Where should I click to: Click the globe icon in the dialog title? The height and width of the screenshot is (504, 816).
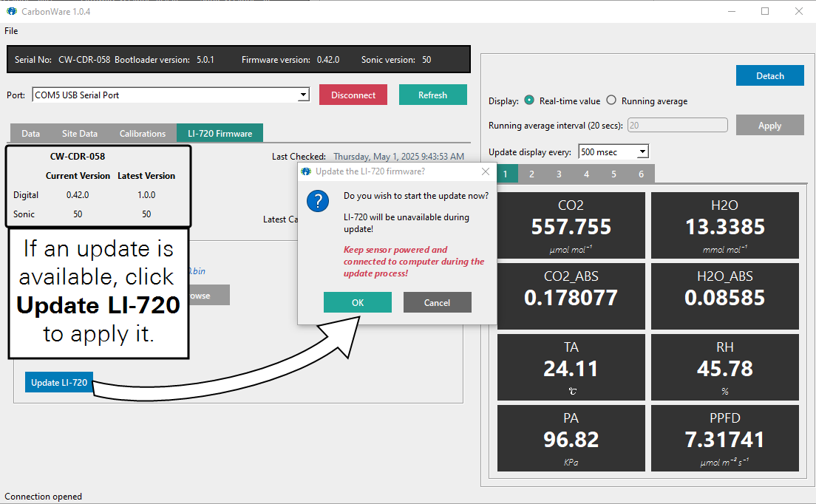click(x=306, y=171)
